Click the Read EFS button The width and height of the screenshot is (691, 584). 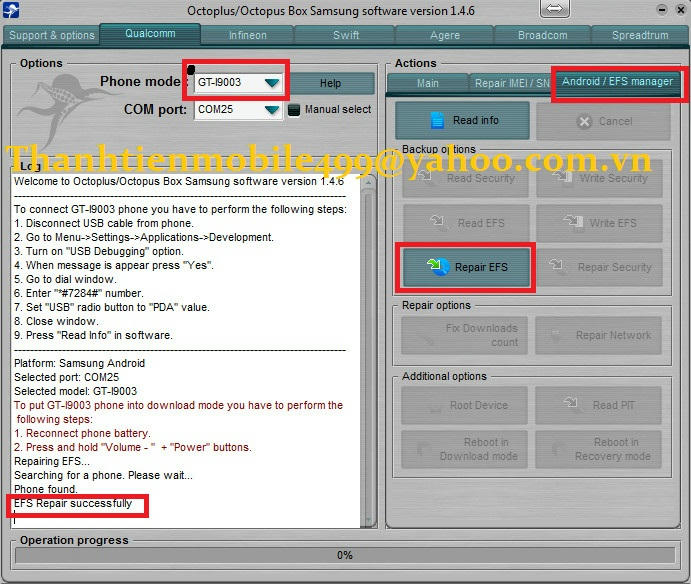pos(465,223)
